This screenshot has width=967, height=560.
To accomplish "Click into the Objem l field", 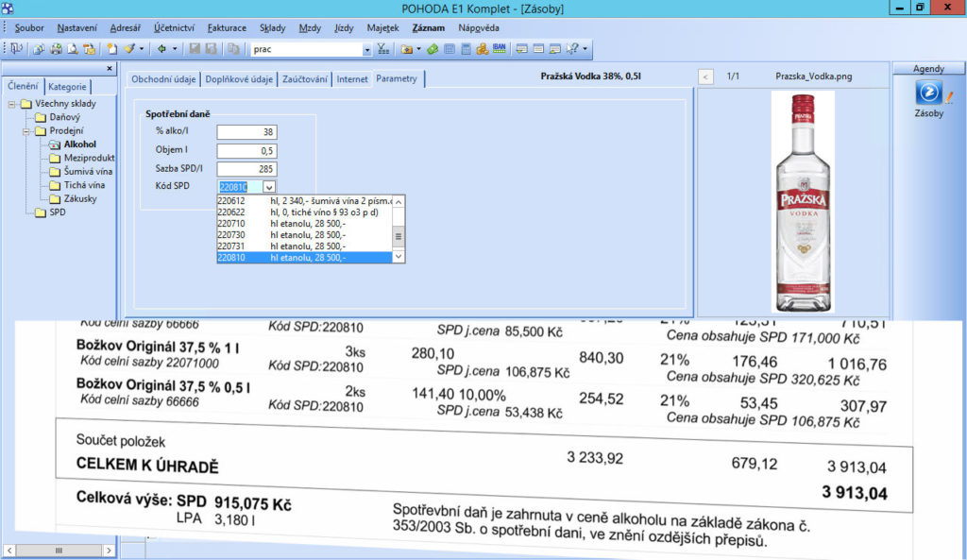I will click(x=246, y=150).
